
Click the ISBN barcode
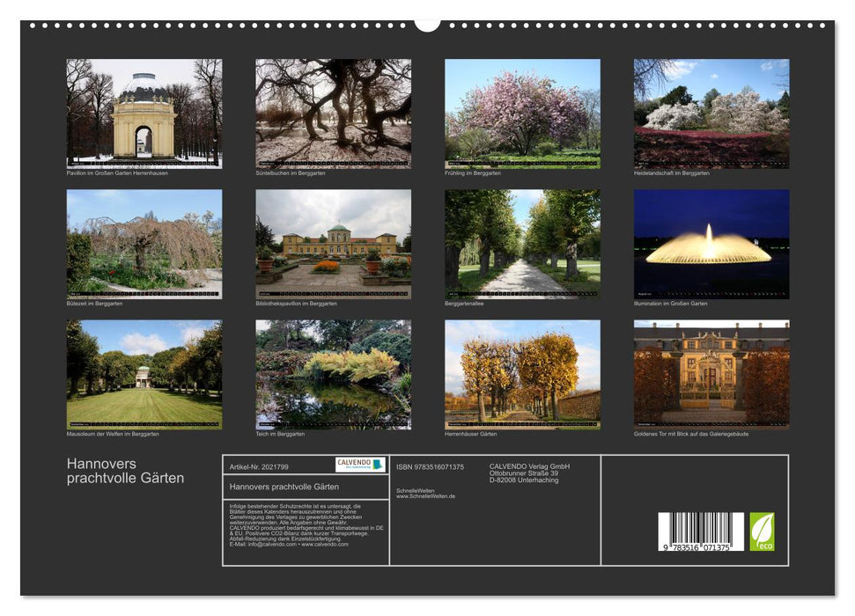(x=701, y=532)
